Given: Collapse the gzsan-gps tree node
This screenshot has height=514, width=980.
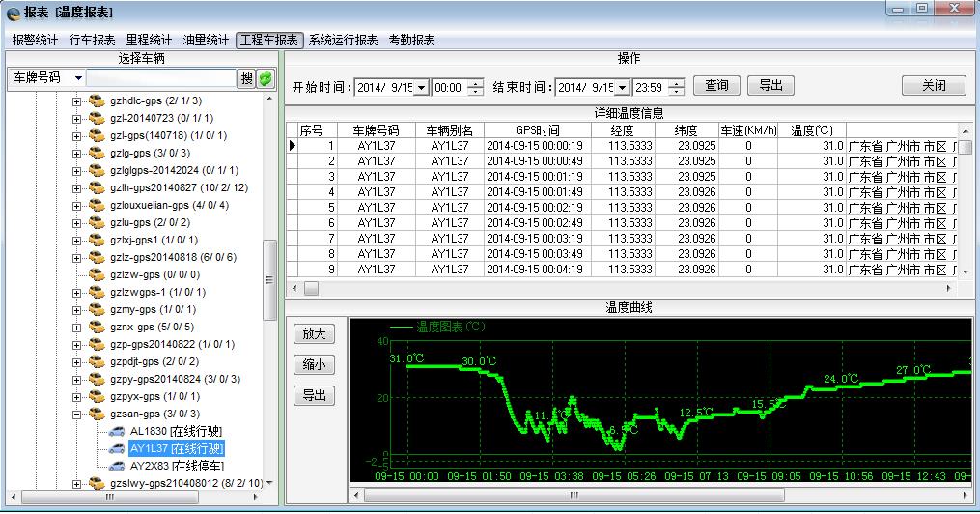Looking at the screenshot, I should (78, 414).
